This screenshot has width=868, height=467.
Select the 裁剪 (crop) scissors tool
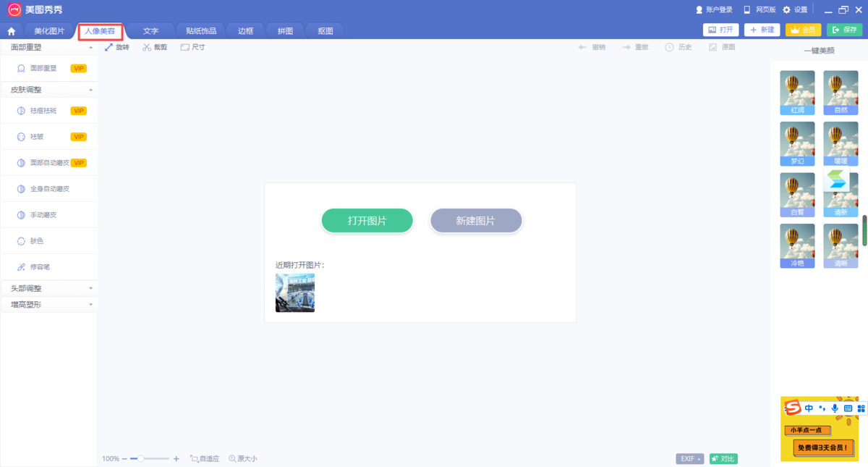154,47
